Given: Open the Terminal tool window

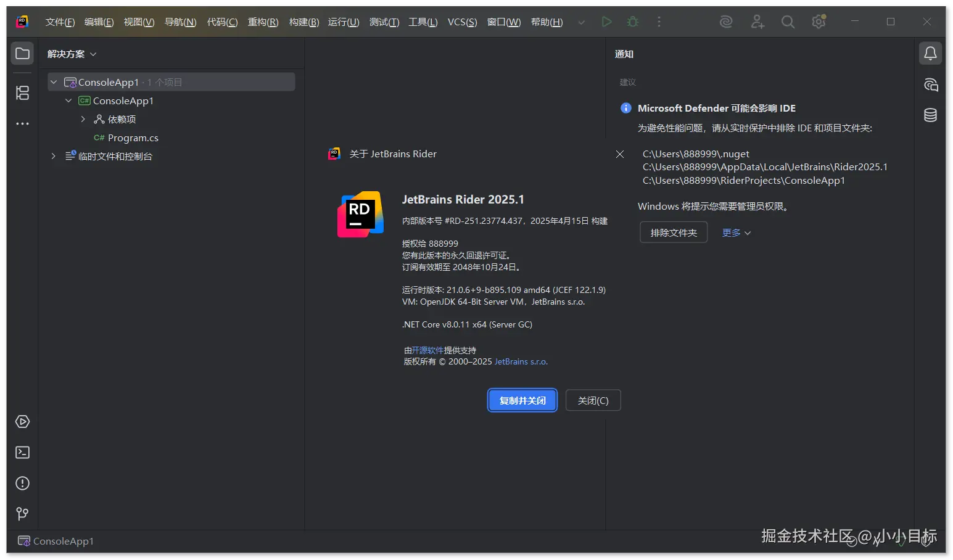Looking at the screenshot, I should click(x=22, y=453).
